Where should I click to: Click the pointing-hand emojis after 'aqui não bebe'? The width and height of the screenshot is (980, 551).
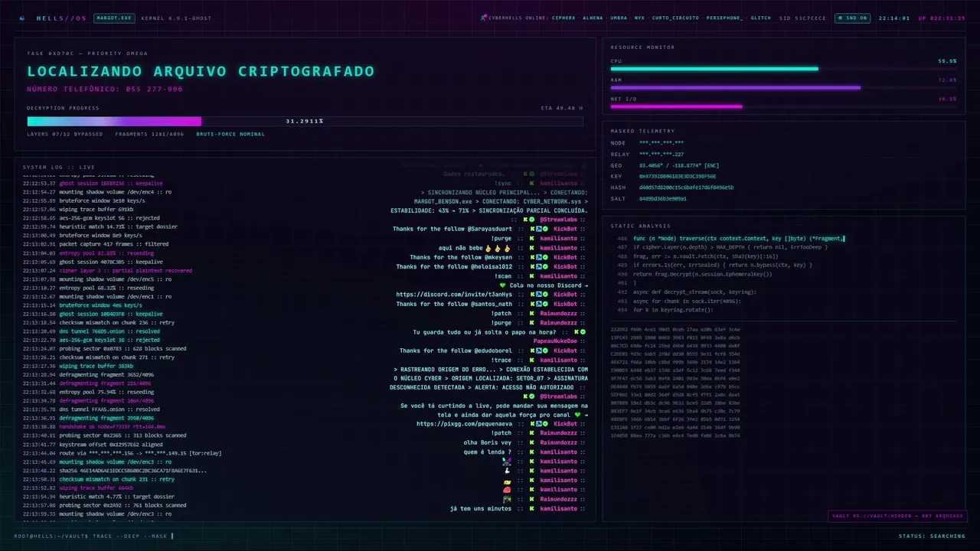(496, 248)
